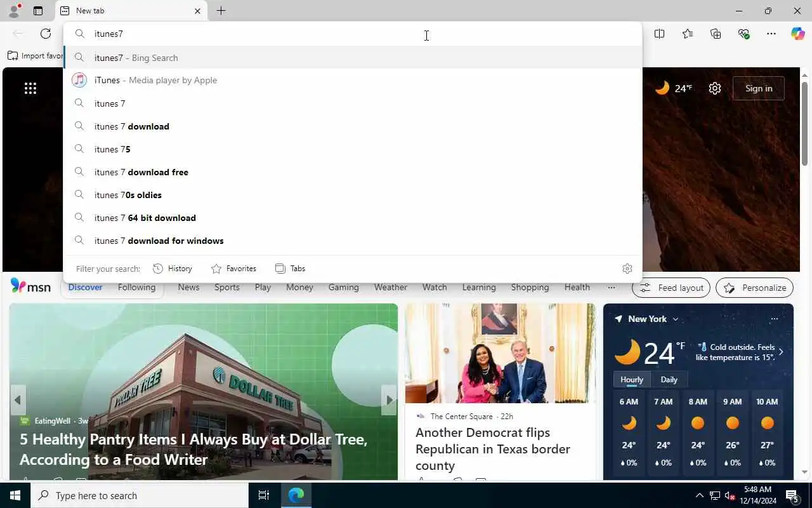Open the msn logo link
The height and width of the screenshot is (508, 812).
30,286
